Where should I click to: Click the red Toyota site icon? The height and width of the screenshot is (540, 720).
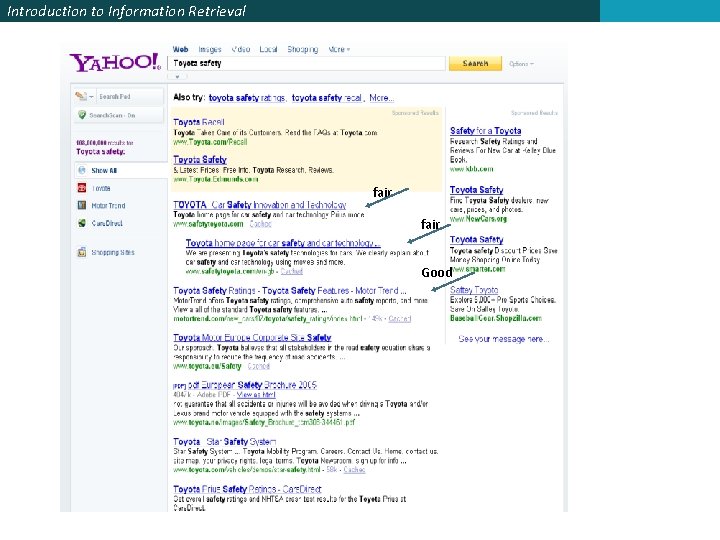[x=82, y=188]
